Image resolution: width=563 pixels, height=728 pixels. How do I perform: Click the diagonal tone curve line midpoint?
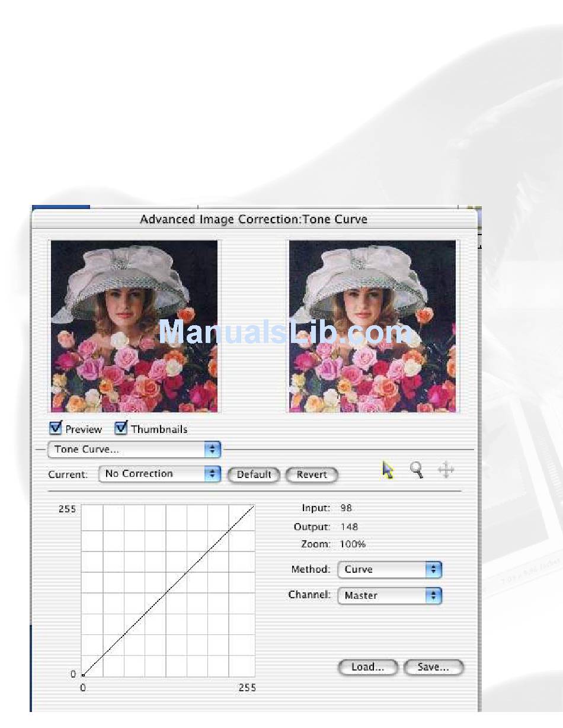point(168,590)
